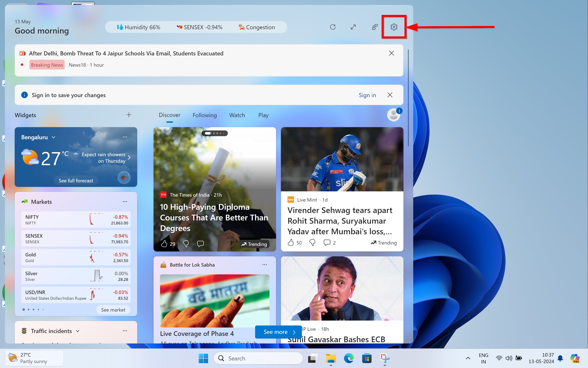Open widgets settings gear icon

click(394, 27)
